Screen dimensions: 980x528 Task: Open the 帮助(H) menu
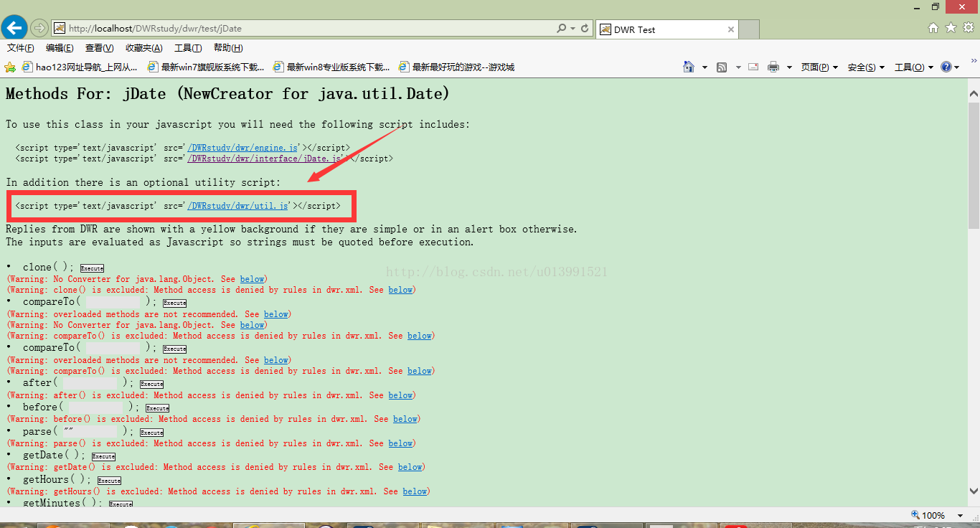(228, 48)
